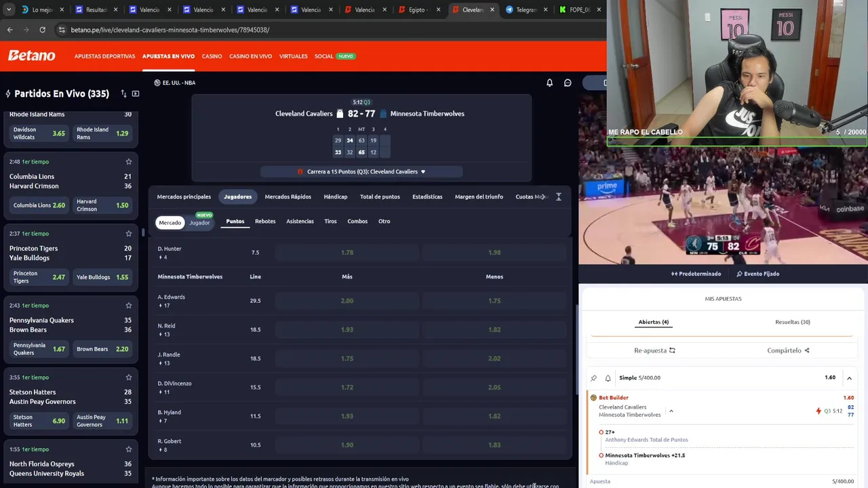Switch to Total de puntos tab

click(380, 197)
